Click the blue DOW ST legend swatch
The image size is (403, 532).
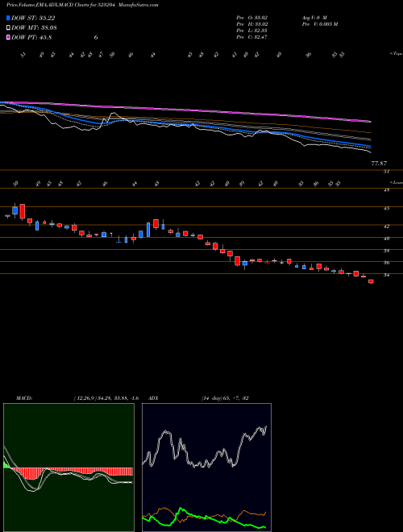coord(9,18)
